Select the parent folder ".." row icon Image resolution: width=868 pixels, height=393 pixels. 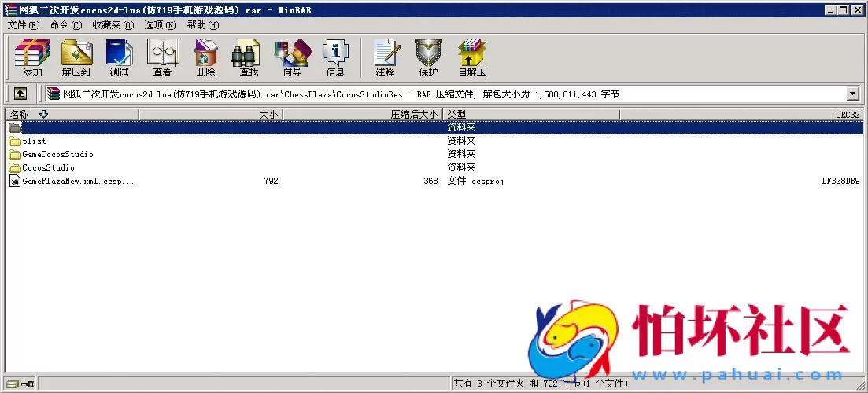click(15, 127)
